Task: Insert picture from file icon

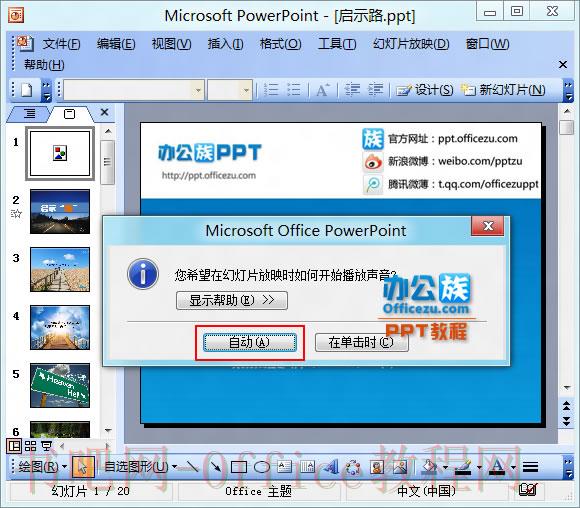Action: pos(399,467)
